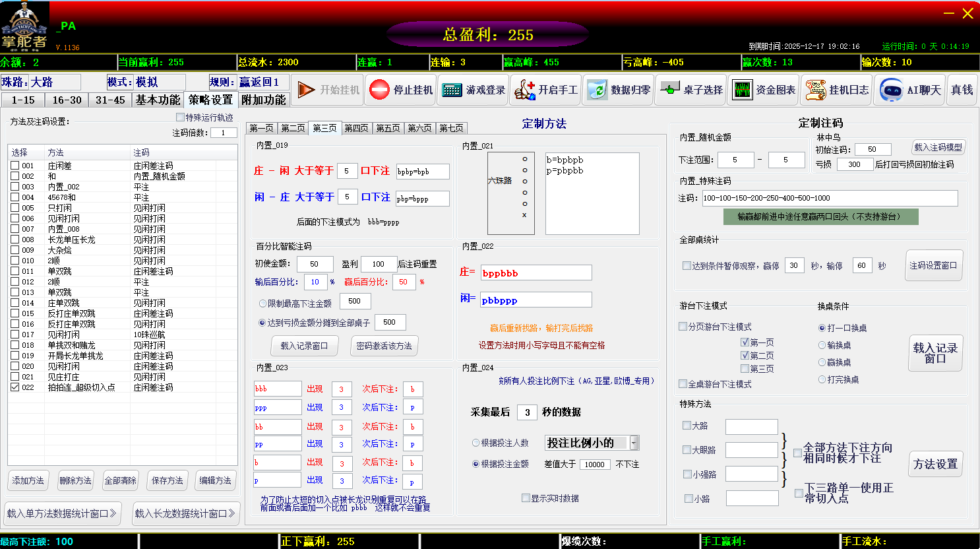Click the 开始挂机 play icon
The width and height of the screenshot is (980, 549).
click(305, 90)
